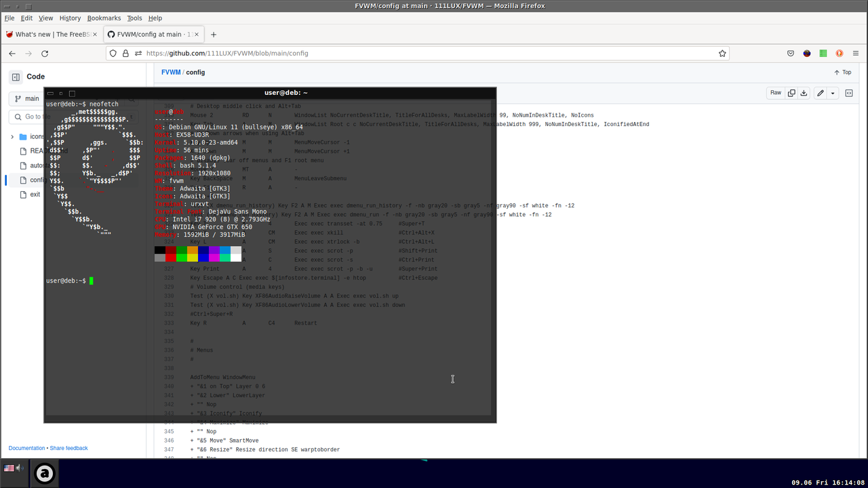Close the What's new FreeBSD tab
868x488 pixels.
click(95, 35)
